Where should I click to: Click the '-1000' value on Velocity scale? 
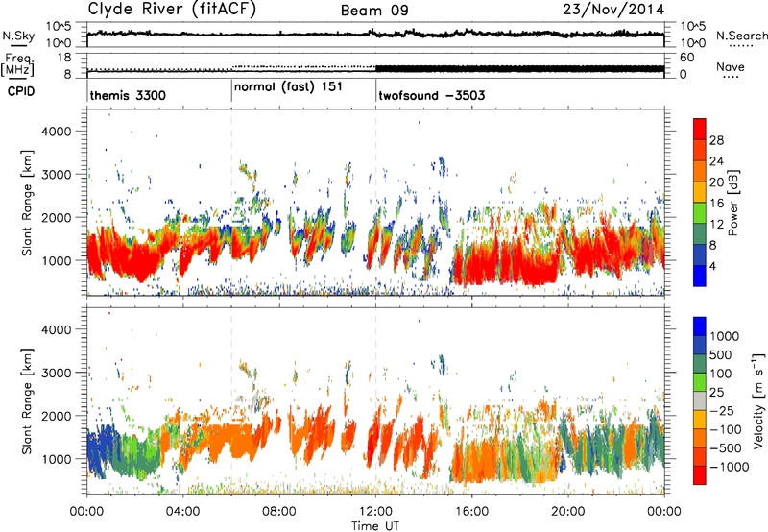730,467
